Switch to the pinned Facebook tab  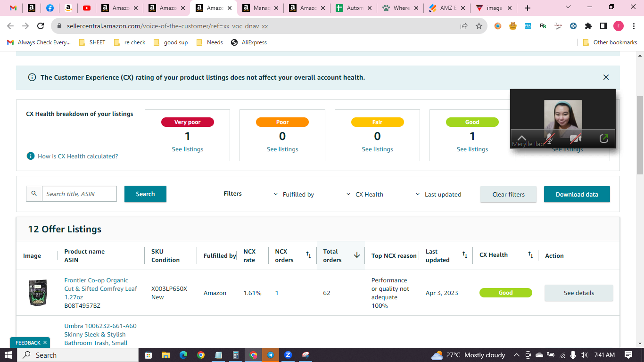[x=50, y=8]
